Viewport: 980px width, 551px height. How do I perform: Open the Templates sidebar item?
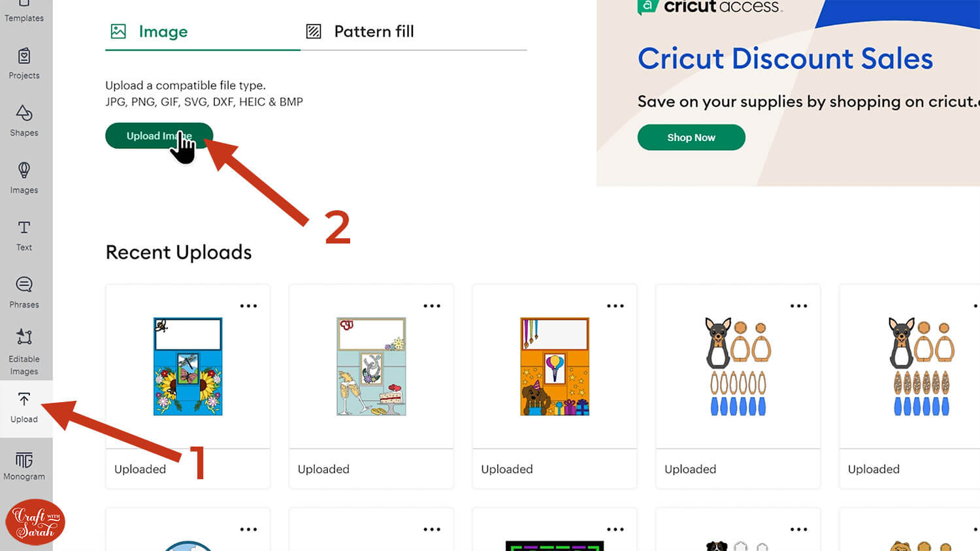24,12
